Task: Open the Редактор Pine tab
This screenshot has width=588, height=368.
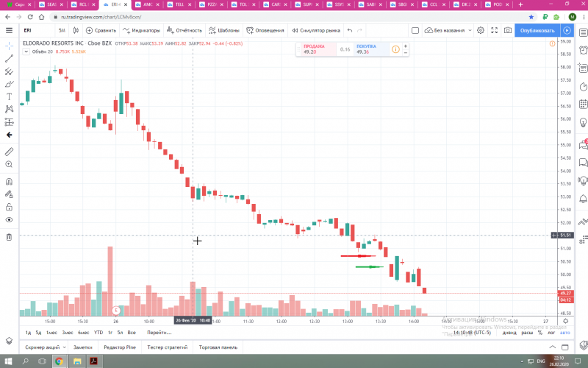Action: (120, 347)
